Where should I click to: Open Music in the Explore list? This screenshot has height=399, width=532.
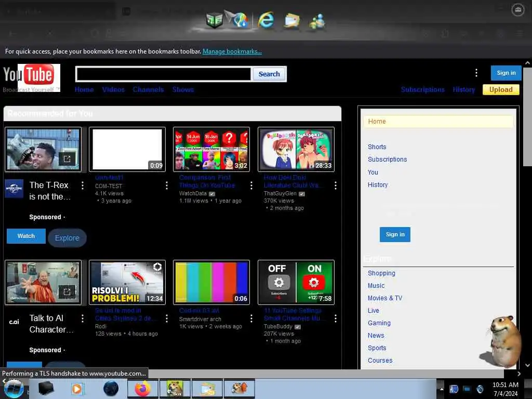(x=376, y=286)
